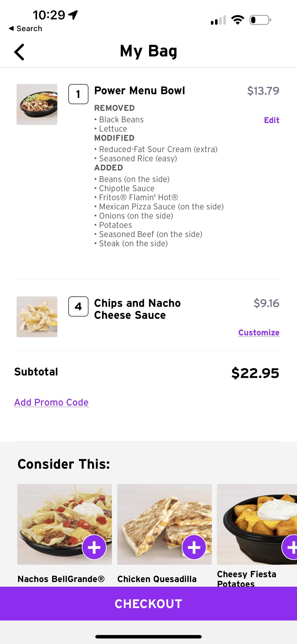Tap the Power Menu Bowl title
The width and height of the screenshot is (297, 644).
140,91
